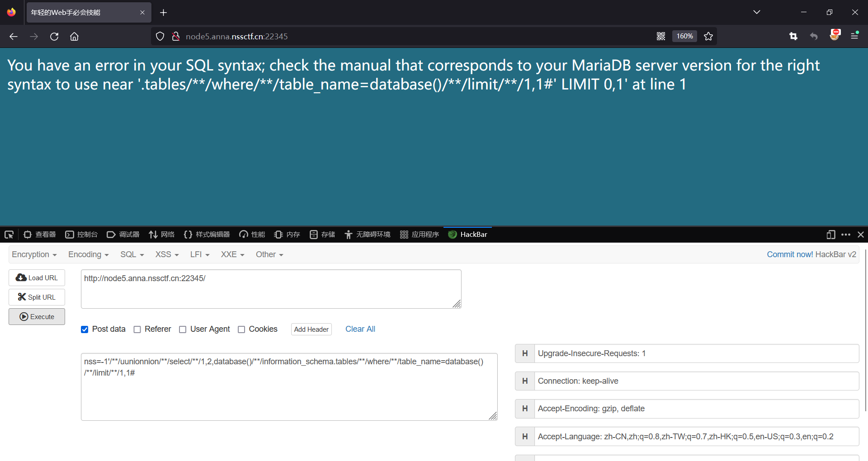Execute the HackBar request

click(37, 316)
